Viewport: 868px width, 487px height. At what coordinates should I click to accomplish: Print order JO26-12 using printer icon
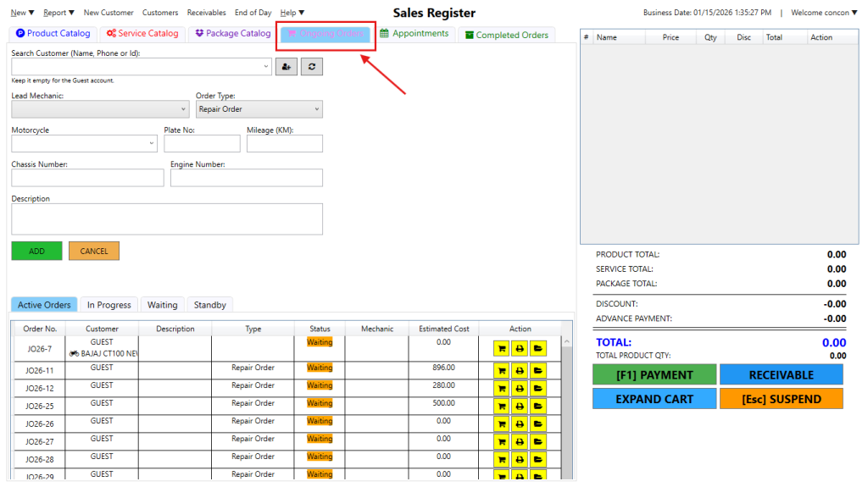520,388
